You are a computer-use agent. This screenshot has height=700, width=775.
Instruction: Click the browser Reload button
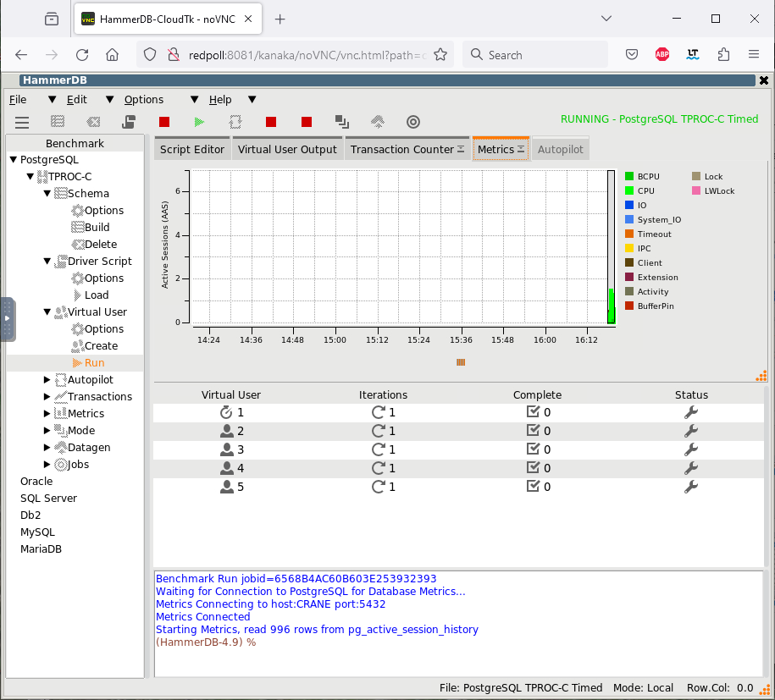[x=82, y=55]
